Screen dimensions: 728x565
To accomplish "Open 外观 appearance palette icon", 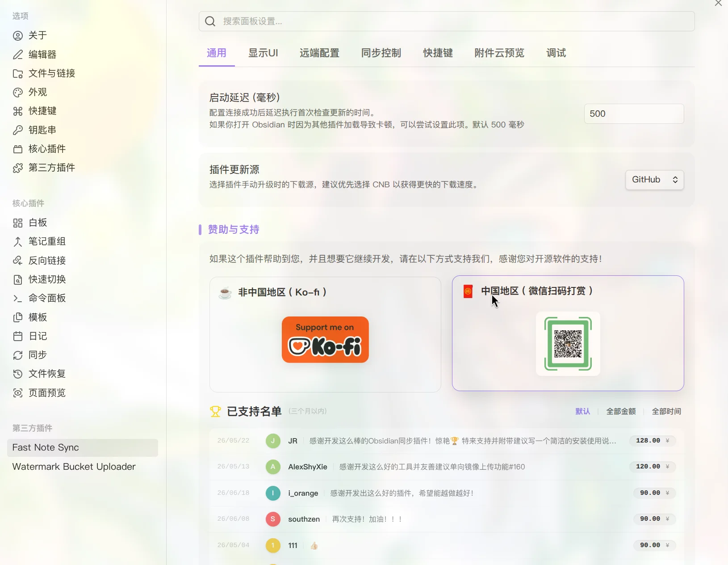I will [18, 93].
